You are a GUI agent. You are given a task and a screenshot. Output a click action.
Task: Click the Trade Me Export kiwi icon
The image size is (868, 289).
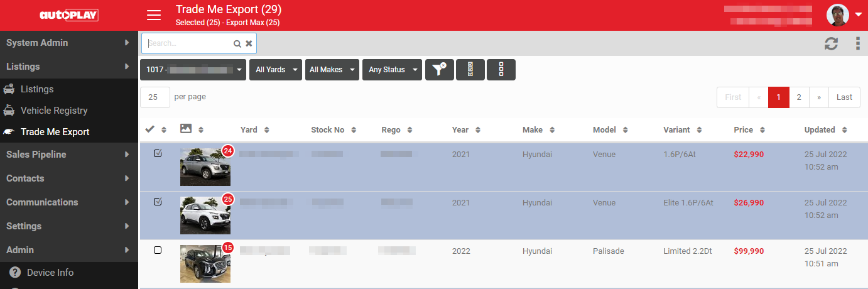pyautogui.click(x=9, y=132)
